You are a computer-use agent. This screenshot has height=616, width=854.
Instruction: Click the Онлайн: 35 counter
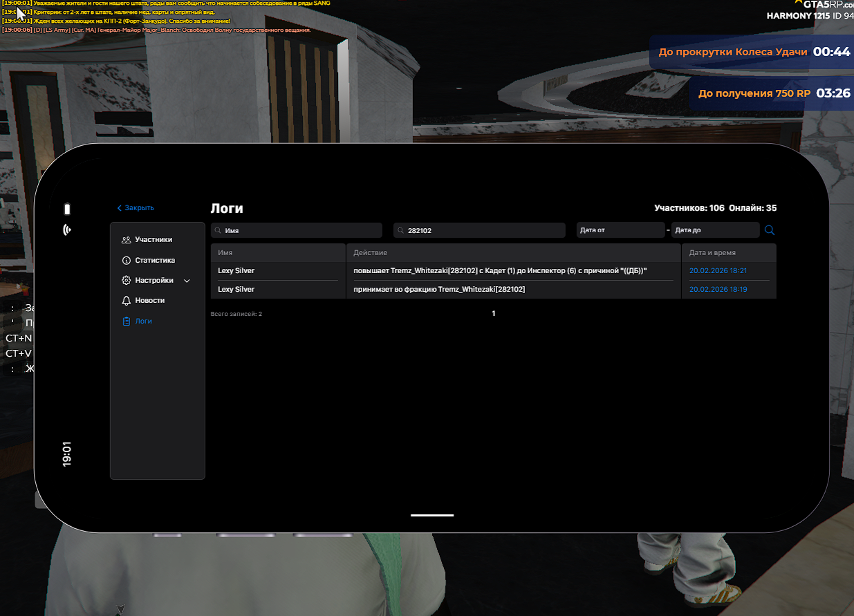pyautogui.click(x=753, y=208)
